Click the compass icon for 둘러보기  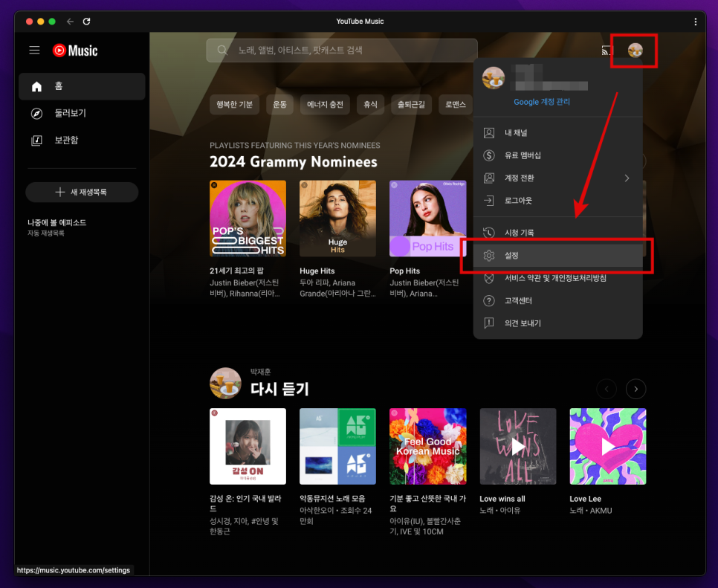[36, 113]
